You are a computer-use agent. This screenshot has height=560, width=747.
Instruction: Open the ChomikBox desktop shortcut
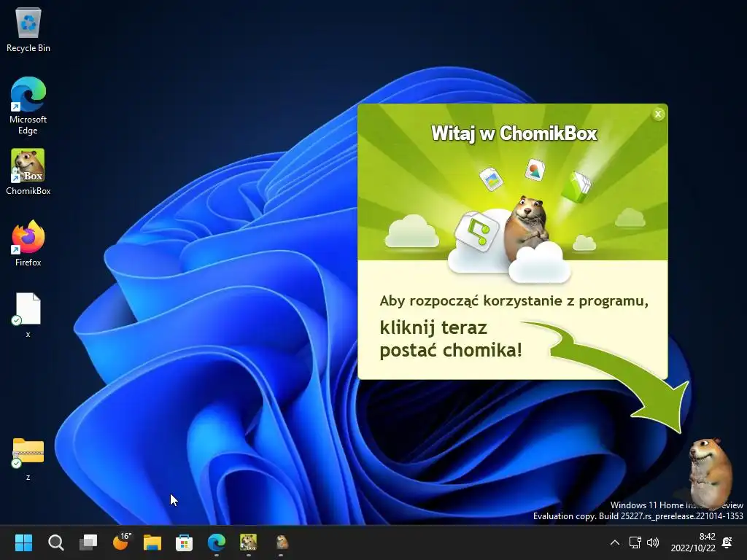coord(28,172)
